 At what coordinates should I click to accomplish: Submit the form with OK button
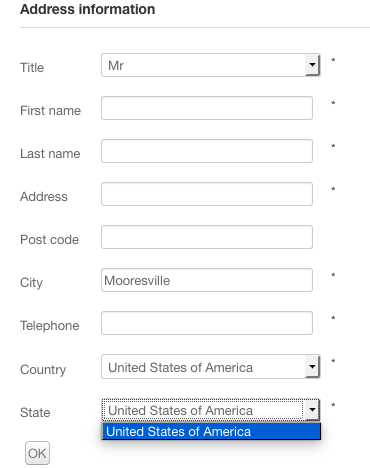point(37,453)
